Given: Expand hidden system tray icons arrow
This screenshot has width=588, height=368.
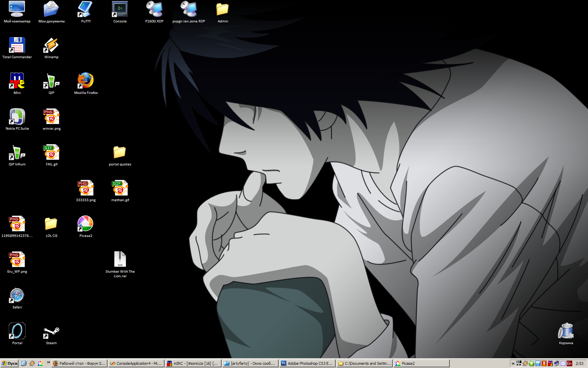Looking at the screenshot, I should pyautogui.click(x=513, y=363).
